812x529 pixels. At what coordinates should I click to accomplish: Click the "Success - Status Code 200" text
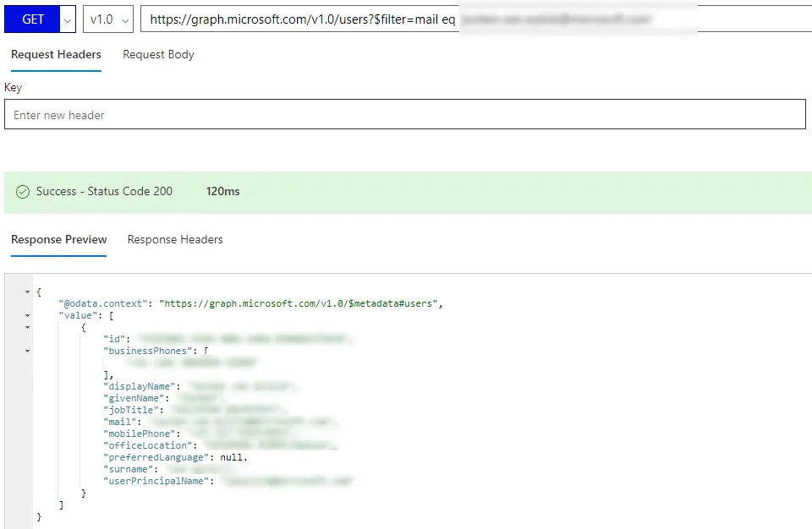coord(104,192)
